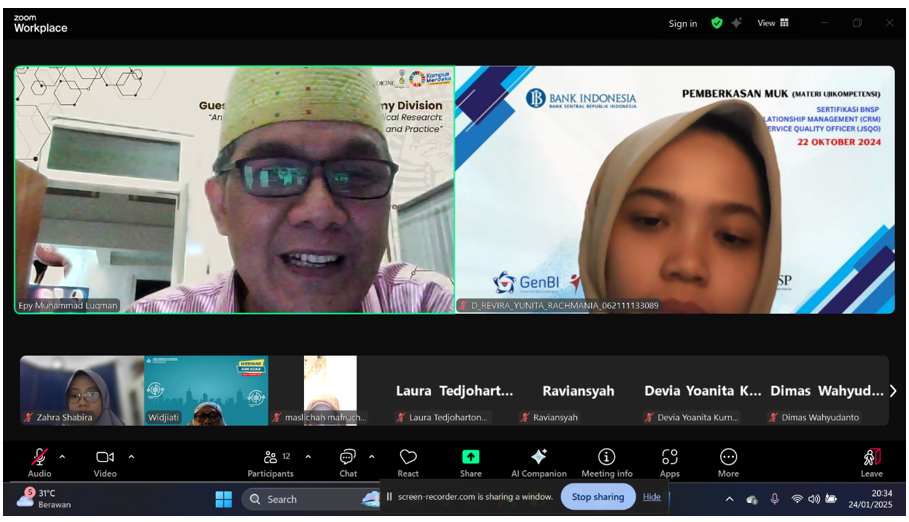This screenshot has width=909, height=522.
Task: Select Dimas Wahyudanto participant tile
Action: click(x=826, y=390)
